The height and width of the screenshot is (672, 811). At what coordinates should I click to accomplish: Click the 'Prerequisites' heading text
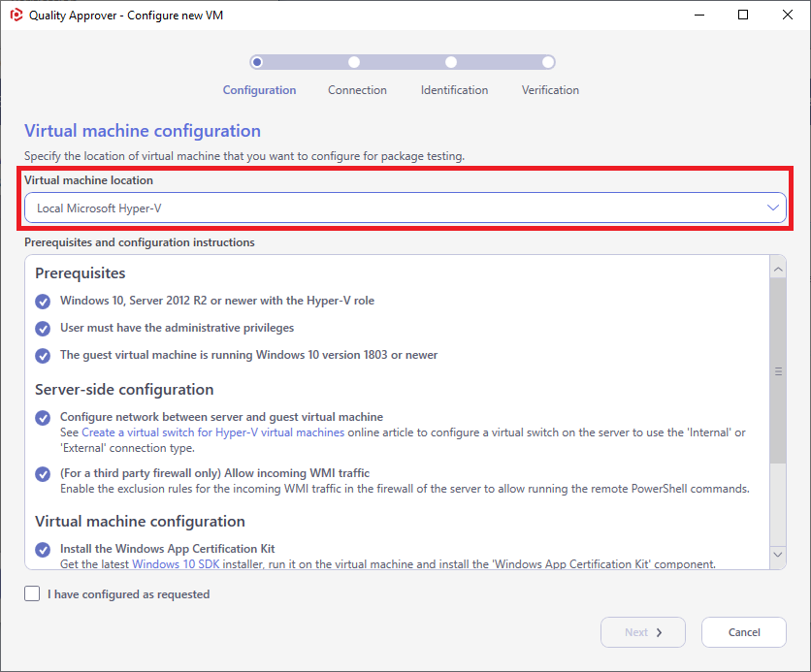(81, 272)
